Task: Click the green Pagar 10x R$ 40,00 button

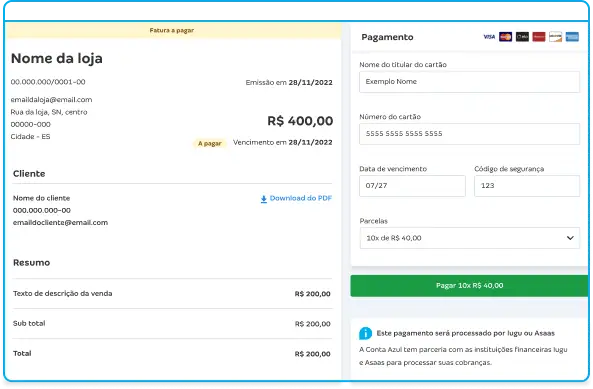Action: tap(469, 285)
